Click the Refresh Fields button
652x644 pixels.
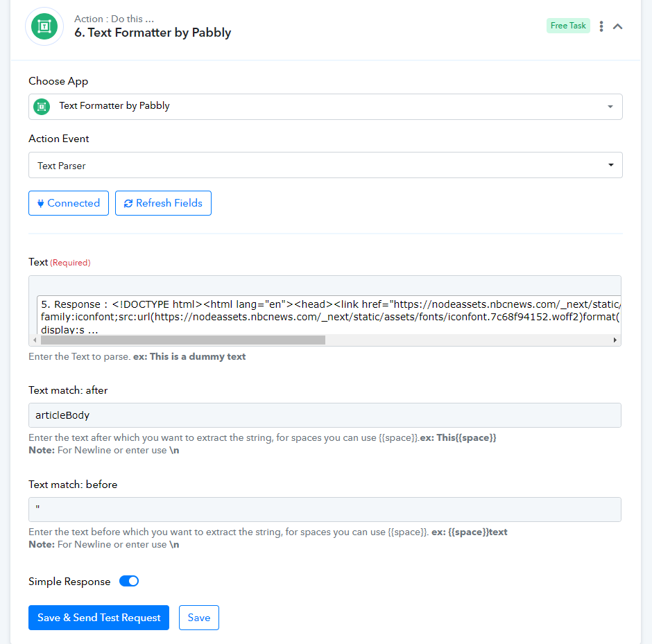163,203
